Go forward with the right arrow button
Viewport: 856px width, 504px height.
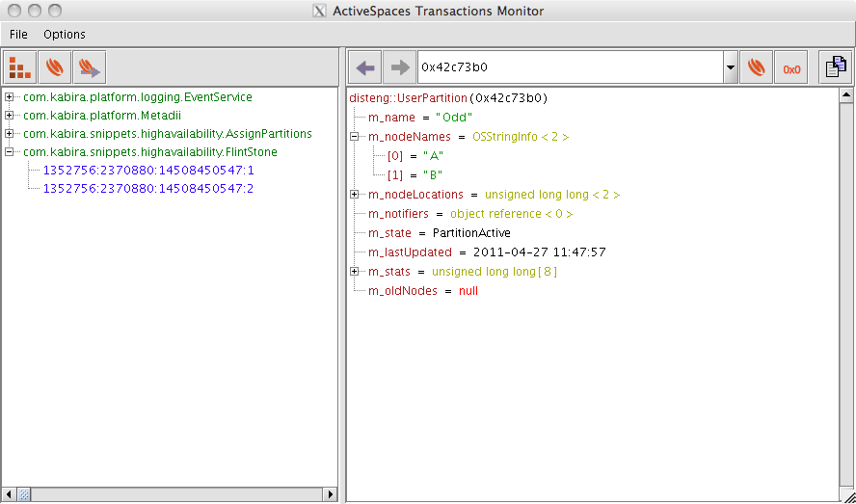(398, 67)
